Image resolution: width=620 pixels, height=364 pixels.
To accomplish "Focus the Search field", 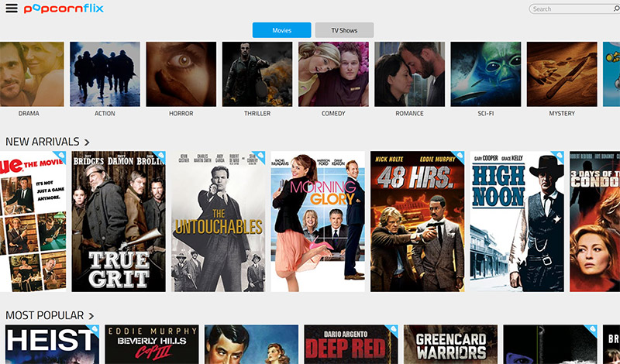I will [574, 9].
